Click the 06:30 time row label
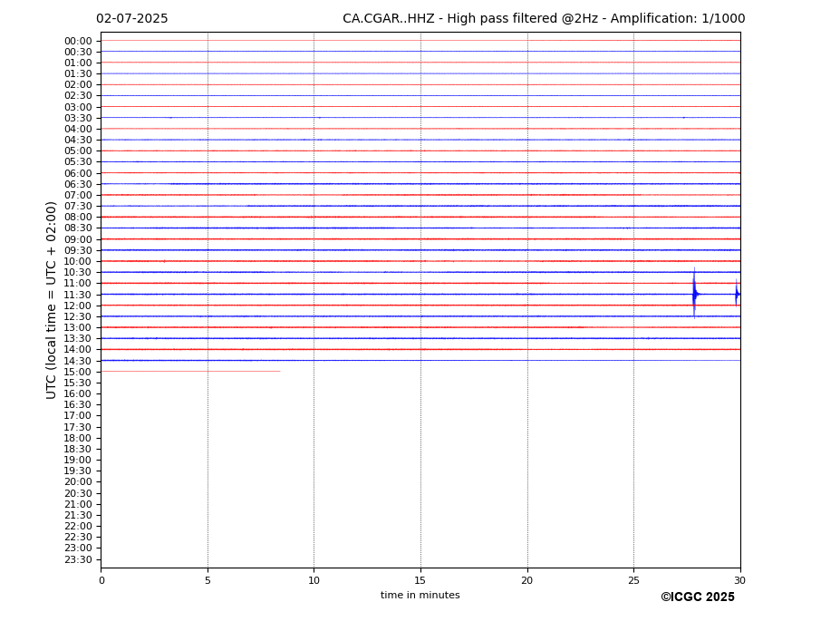Image resolution: width=840 pixels, height=631 pixels. [x=78, y=184]
